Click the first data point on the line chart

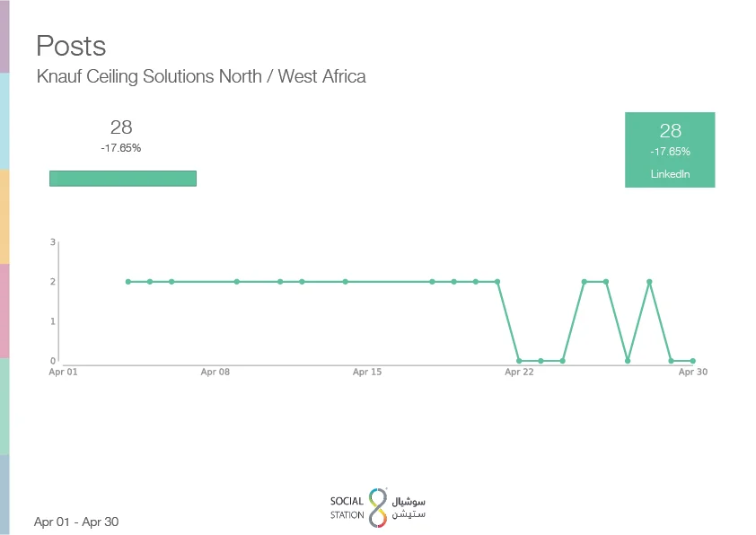point(128,282)
